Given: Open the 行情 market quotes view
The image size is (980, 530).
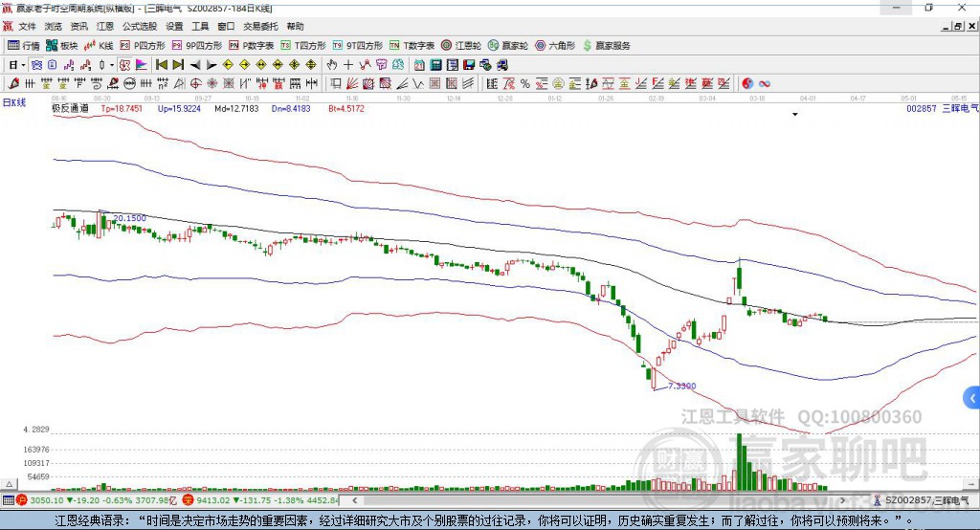Looking at the screenshot, I should point(24,46).
